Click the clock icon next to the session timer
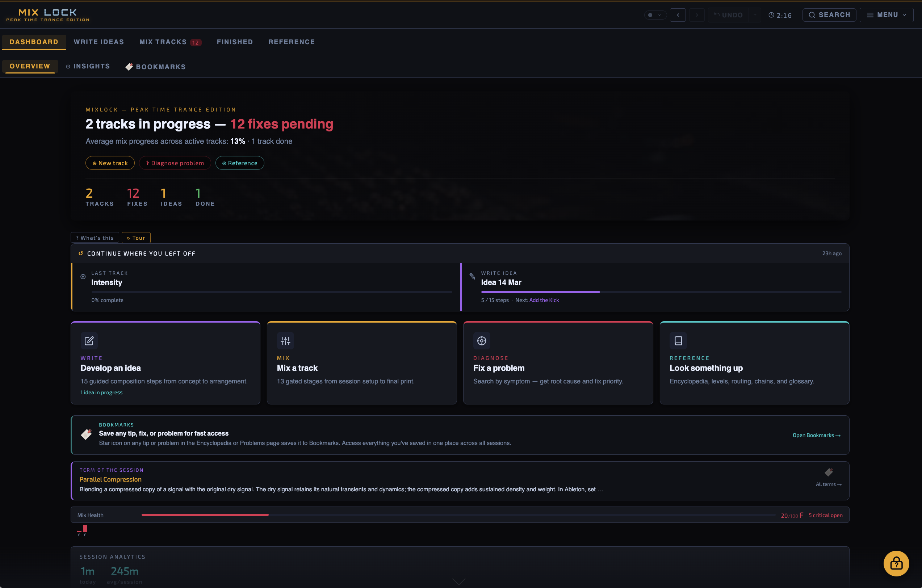Image resolution: width=922 pixels, height=588 pixels. [x=771, y=15]
